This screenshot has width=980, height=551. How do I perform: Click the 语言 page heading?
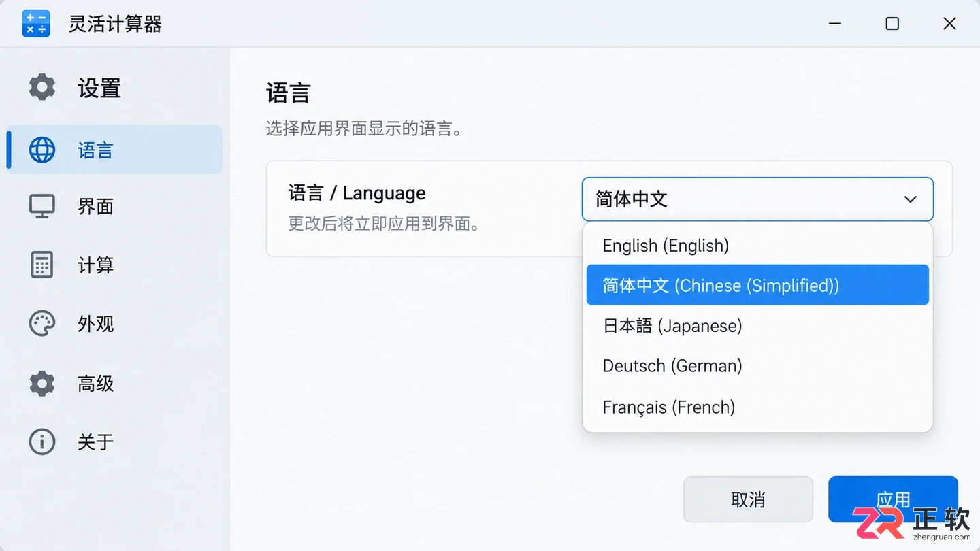[288, 93]
